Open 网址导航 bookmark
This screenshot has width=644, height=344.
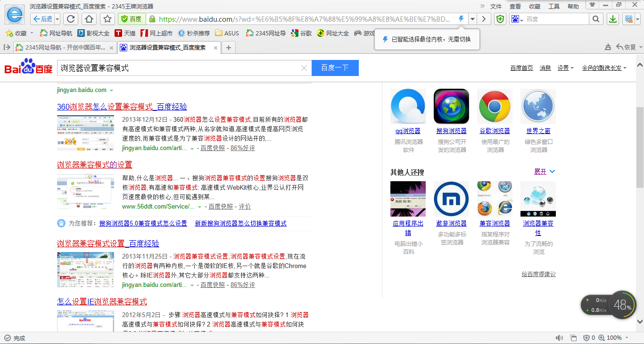coord(56,33)
